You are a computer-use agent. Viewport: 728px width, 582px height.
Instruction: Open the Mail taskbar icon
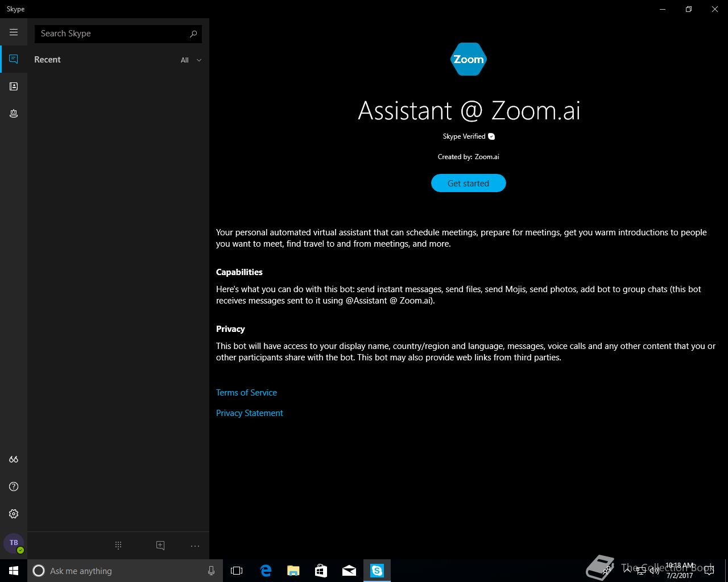click(349, 571)
